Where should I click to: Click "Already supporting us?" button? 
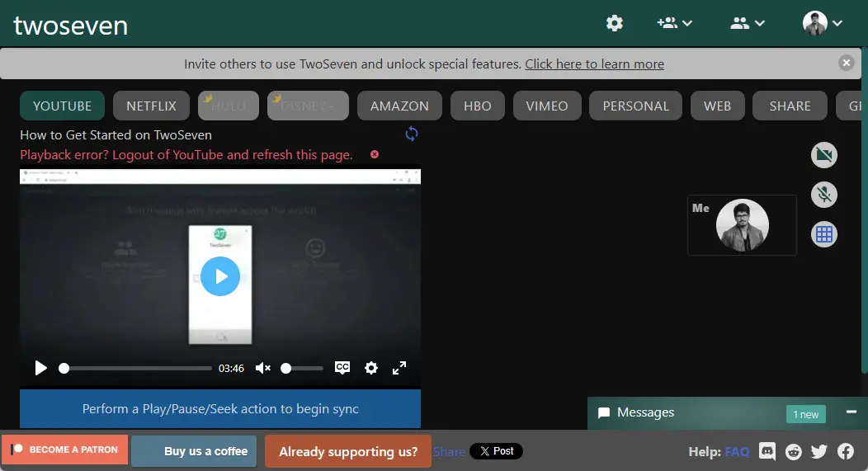pos(348,451)
